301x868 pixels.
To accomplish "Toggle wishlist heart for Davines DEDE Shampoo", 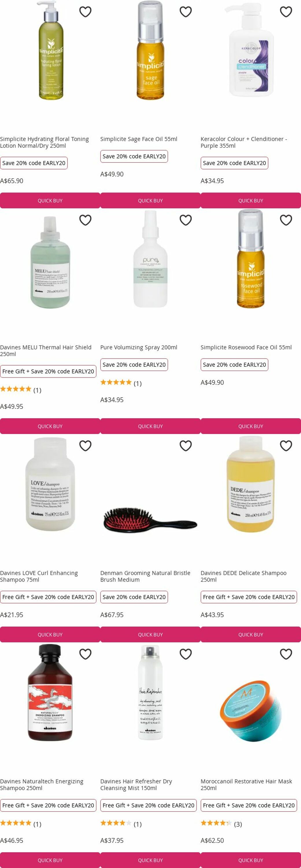I will click(286, 446).
